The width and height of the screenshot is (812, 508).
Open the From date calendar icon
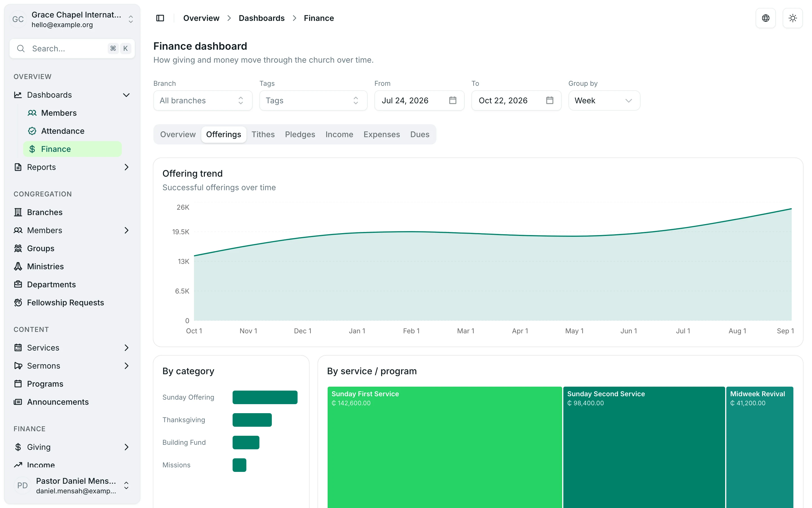(x=453, y=100)
